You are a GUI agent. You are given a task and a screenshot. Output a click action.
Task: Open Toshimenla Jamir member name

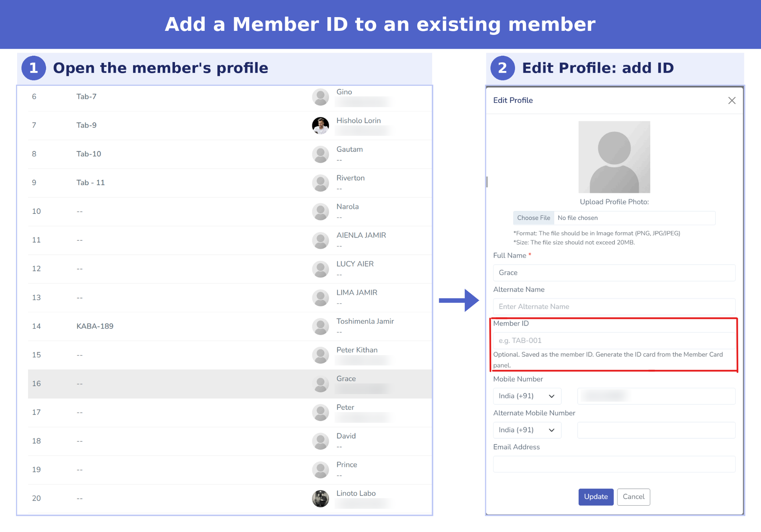click(x=365, y=321)
